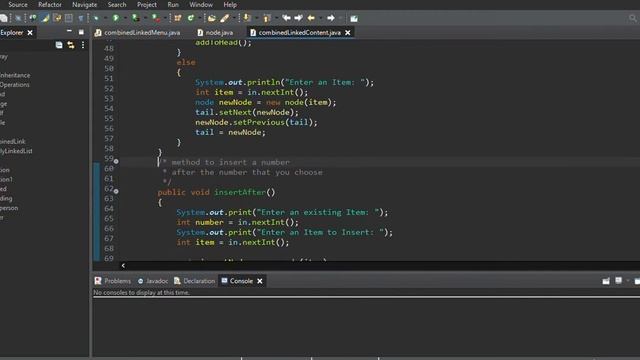Click the Open Type folder icon

pyautogui.click(x=211, y=18)
